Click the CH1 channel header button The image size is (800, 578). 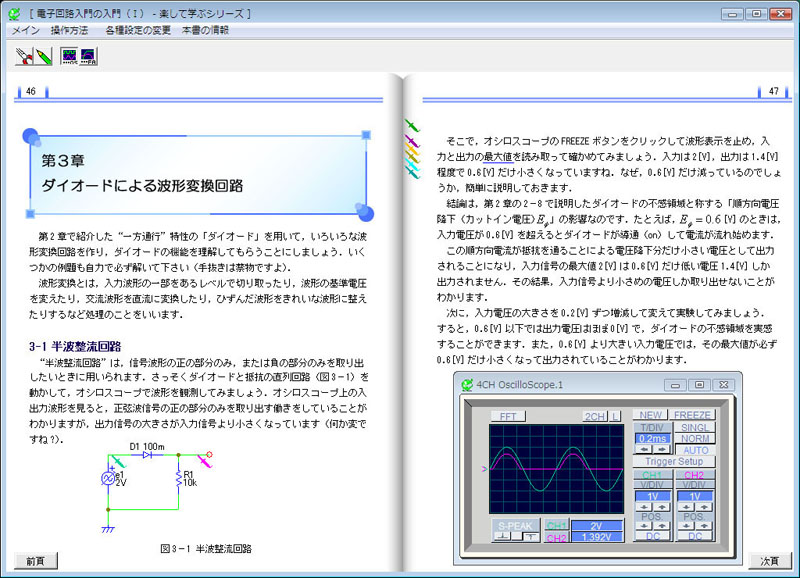652,475
